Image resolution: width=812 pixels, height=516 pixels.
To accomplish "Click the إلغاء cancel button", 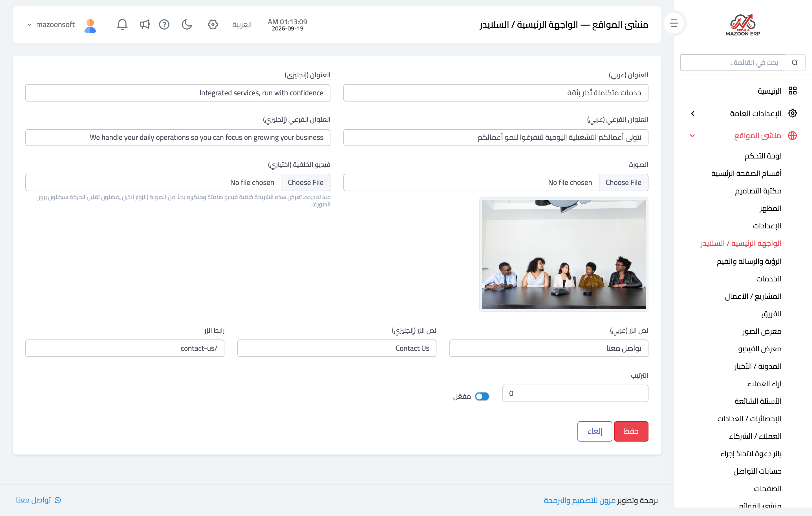I will pos(595,431).
